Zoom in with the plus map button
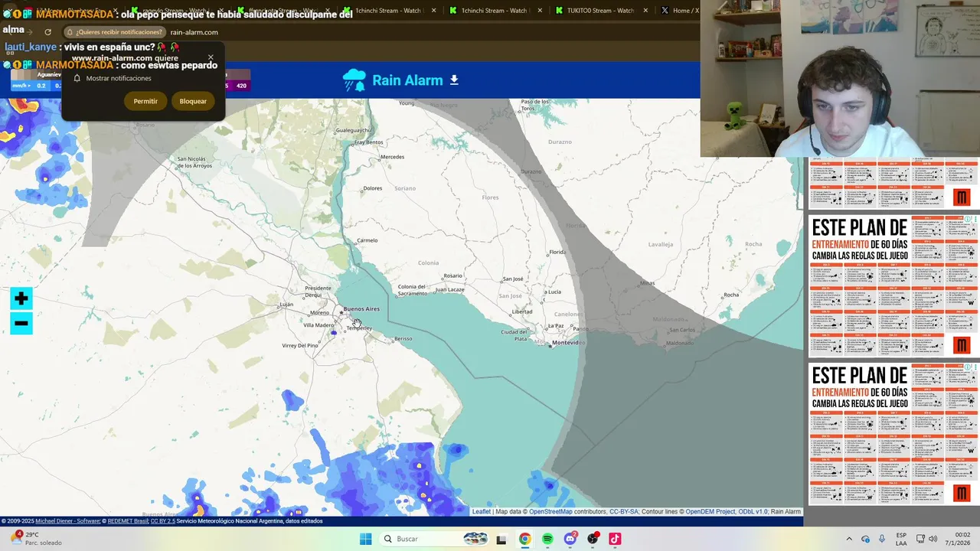This screenshot has width=980, height=551. tap(21, 298)
